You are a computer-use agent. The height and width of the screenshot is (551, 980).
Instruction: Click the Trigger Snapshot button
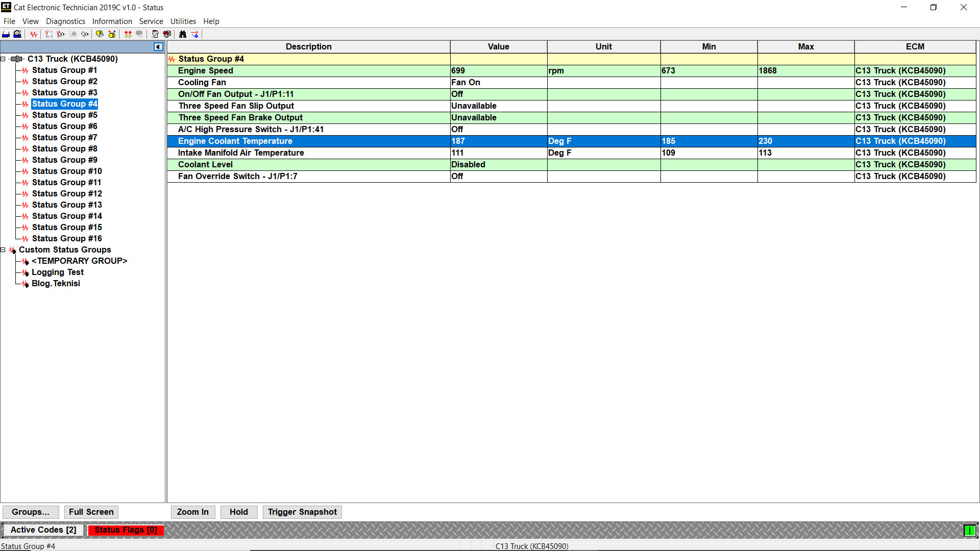coord(302,512)
